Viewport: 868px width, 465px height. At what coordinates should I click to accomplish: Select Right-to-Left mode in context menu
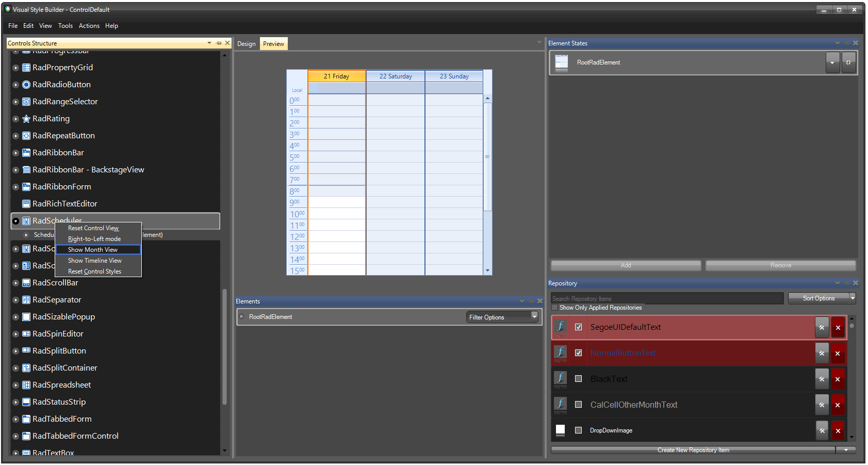[x=98, y=239]
